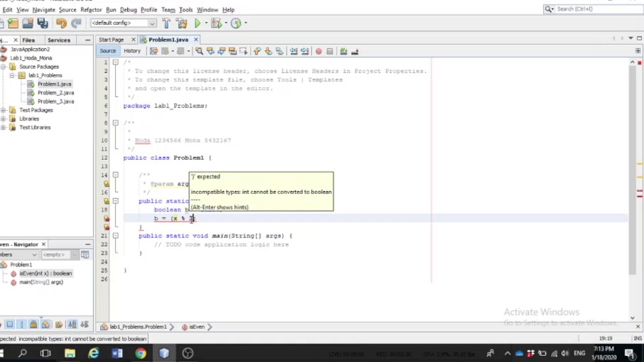Open Problem_3.java in Projects tree
Screen dimensions: 644x362
[x=55, y=102]
